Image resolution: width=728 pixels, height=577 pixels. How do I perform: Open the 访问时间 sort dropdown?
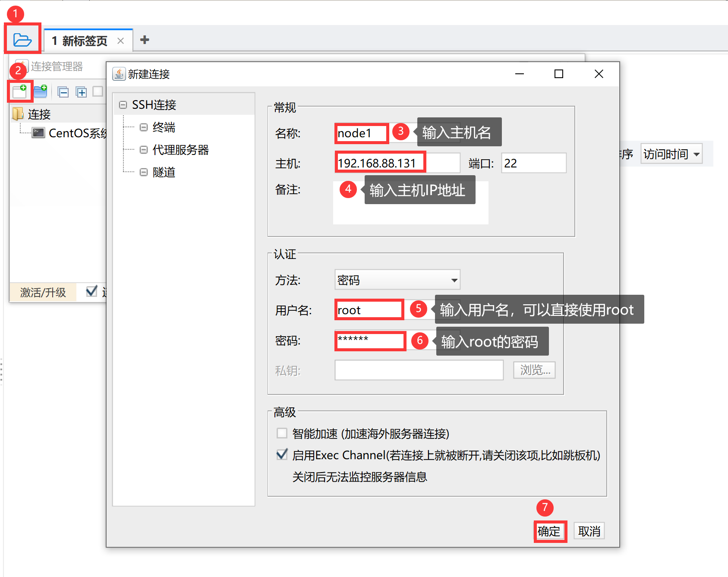(671, 154)
